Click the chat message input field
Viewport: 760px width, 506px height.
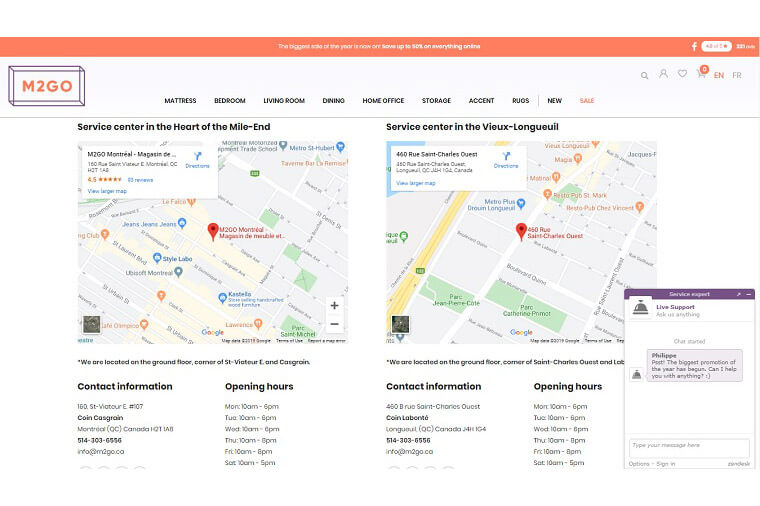pos(688,446)
